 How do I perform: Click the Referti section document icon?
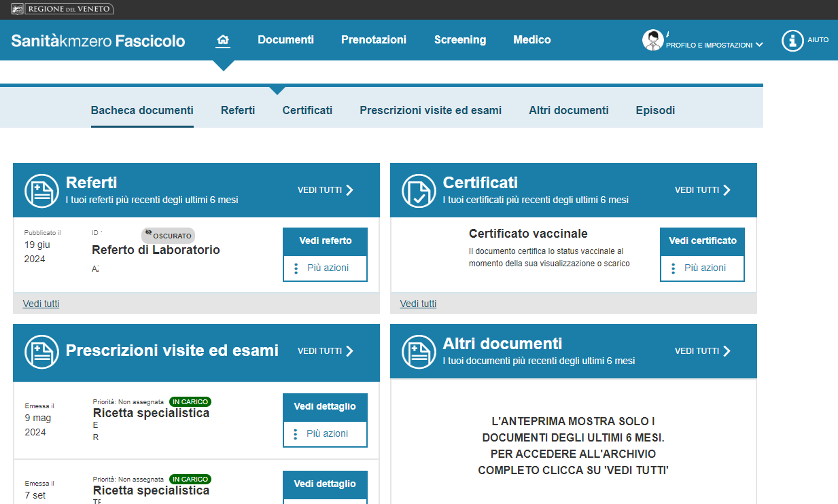(x=42, y=191)
